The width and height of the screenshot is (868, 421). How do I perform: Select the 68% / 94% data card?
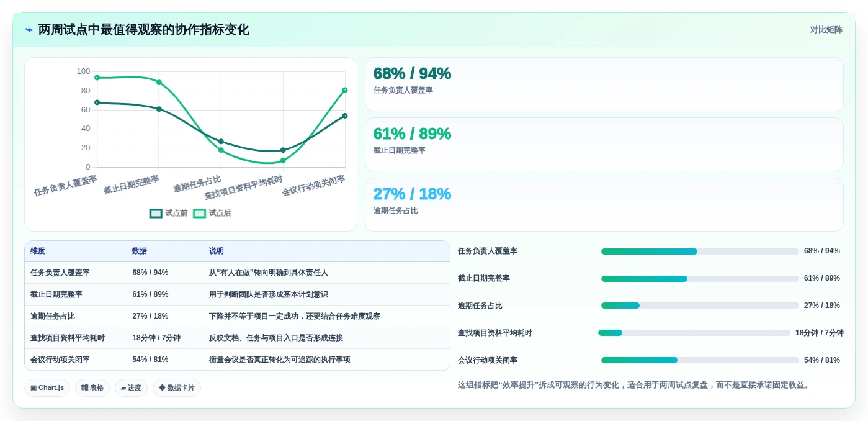[x=604, y=84]
